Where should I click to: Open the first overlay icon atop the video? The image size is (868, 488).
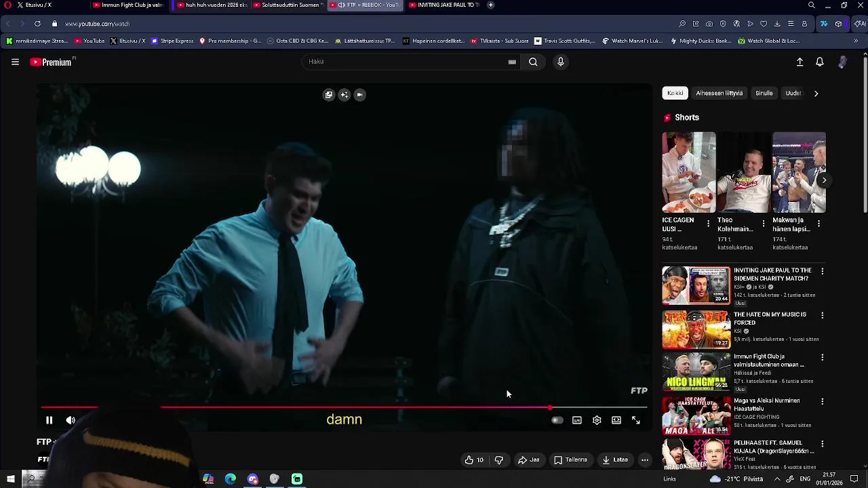[x=329, y=95]
